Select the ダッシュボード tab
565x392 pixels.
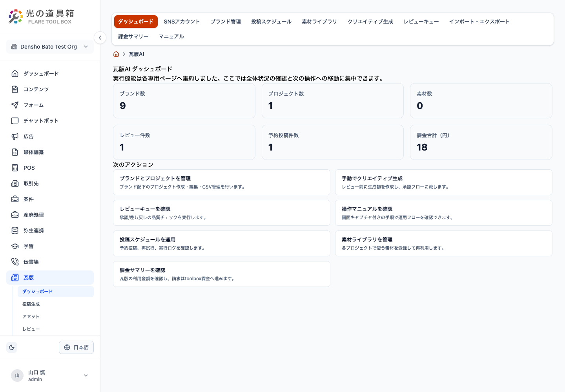pos(136,22)
